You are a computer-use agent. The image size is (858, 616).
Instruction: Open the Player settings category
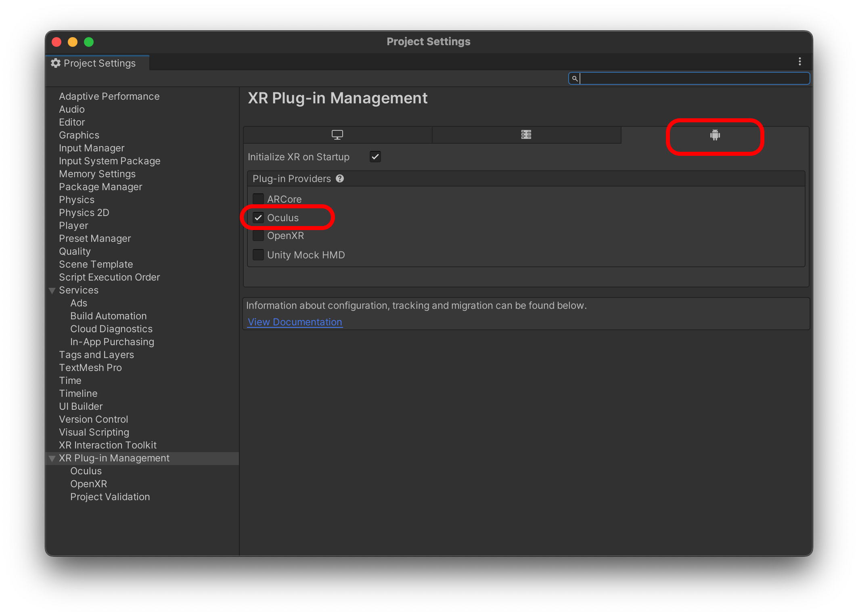pos(73,226)
